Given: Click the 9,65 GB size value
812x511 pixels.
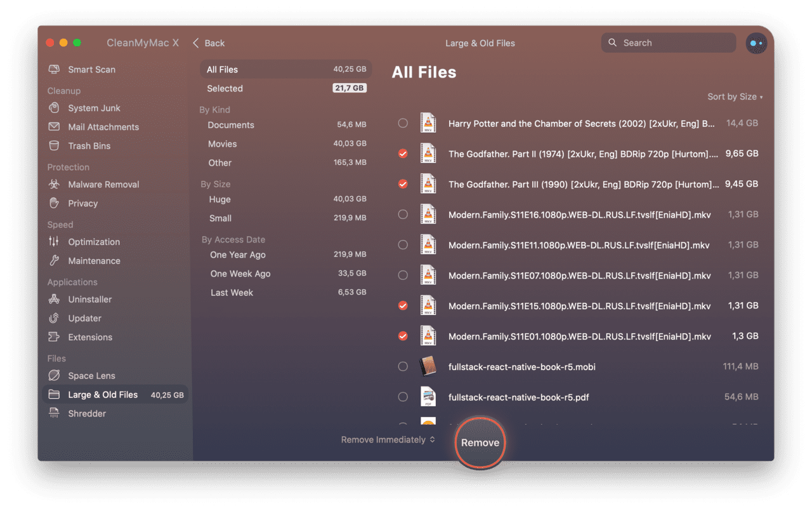Looking at the screenshot, I should [742, 153].
